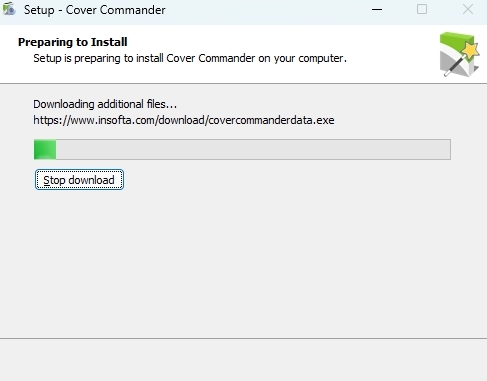Click the 'Preparing to Install' heading
The width and height of the screenshot is (487, 381).
tap(73, 42)
